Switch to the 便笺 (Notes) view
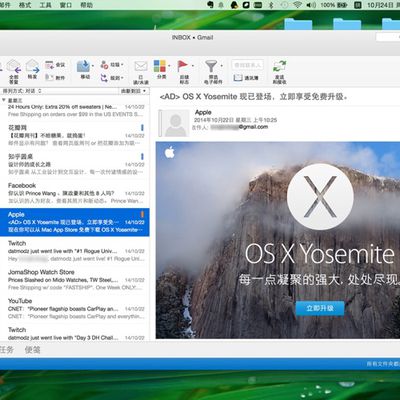Image resolution: width=400 pixels, height=400 pixels. (x=33, y=350)
